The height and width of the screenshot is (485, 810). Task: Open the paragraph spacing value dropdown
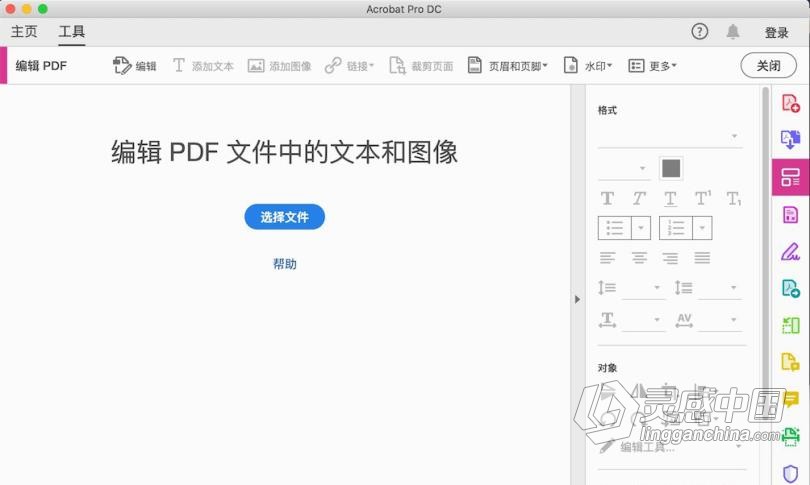pyautogui.click(x=720, y=288)
